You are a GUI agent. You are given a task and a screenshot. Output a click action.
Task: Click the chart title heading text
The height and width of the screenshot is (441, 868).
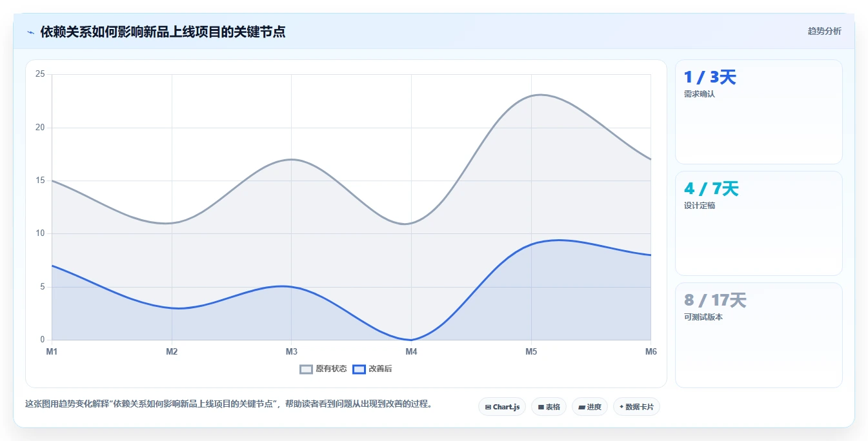(163, 32)
